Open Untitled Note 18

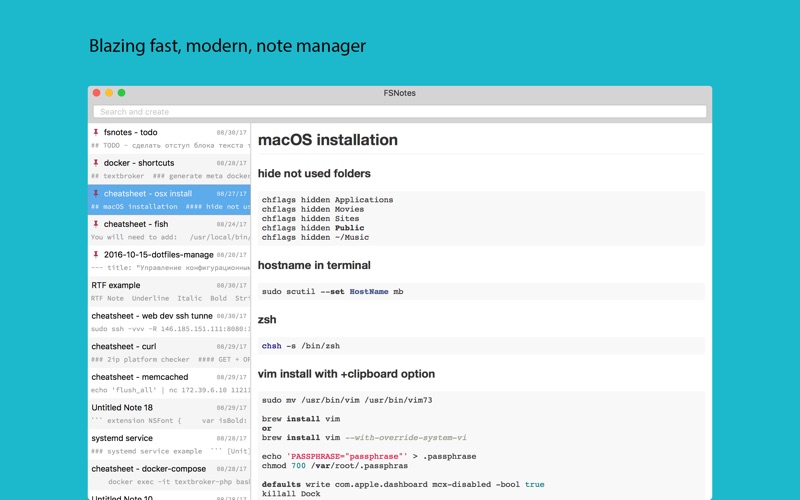(169, 414)
